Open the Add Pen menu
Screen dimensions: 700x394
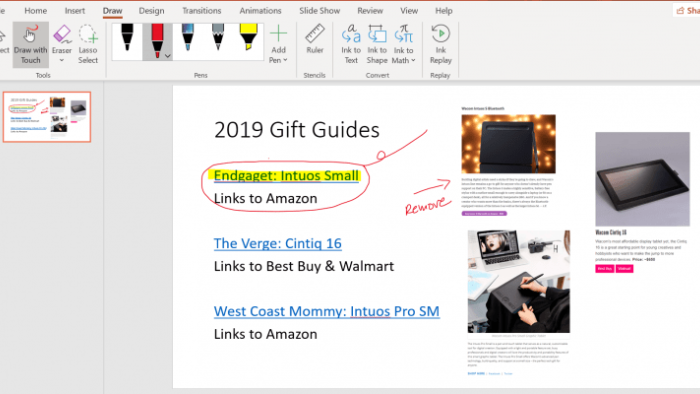click(278, 45)
